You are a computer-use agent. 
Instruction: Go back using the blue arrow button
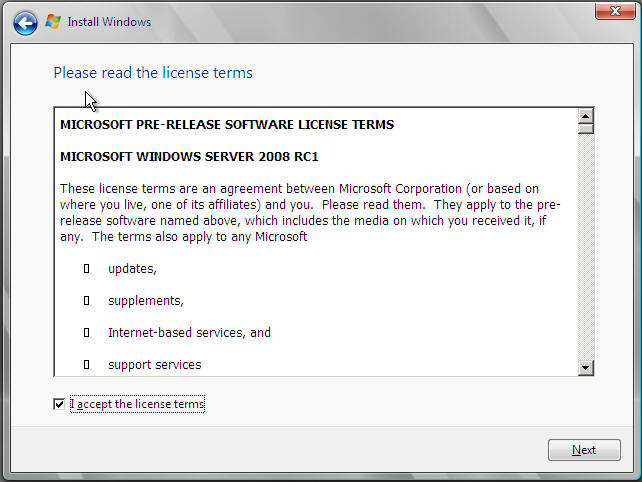[25, 23]
